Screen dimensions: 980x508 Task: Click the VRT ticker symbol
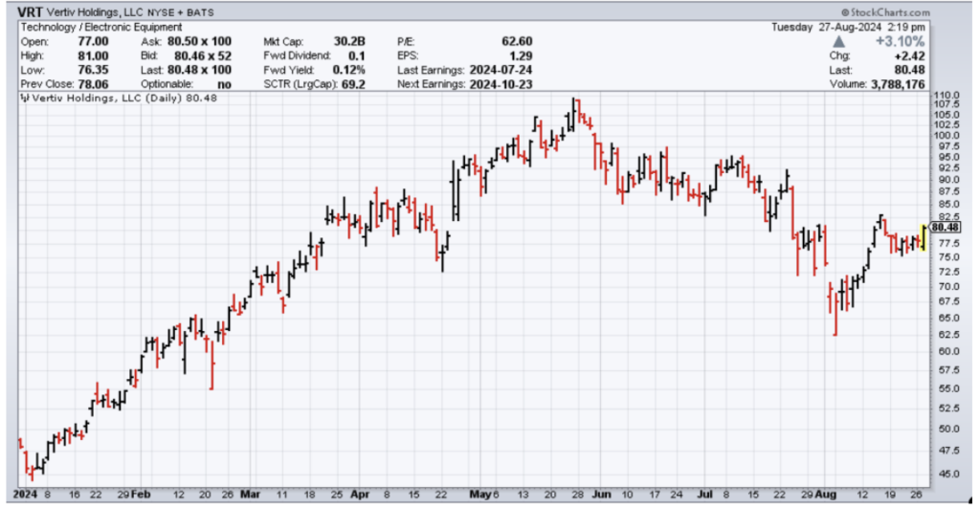click(30, 12)
